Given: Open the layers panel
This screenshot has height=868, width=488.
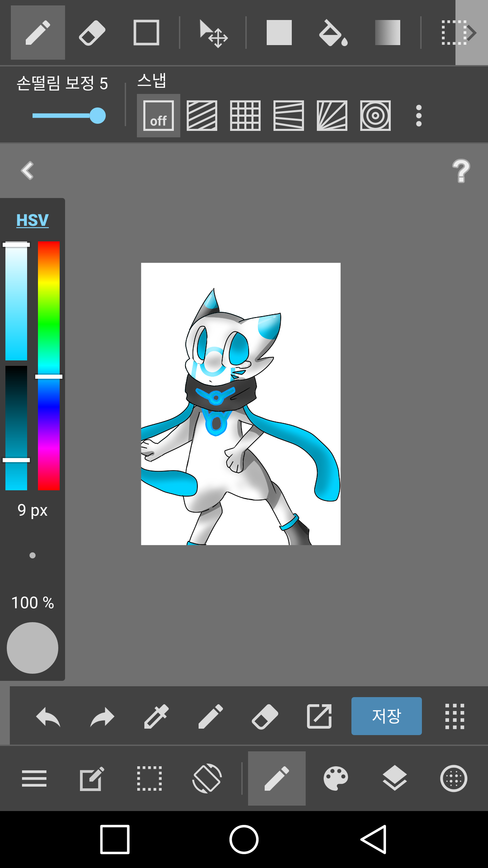Looking at the screenshot, I should 394,778.
